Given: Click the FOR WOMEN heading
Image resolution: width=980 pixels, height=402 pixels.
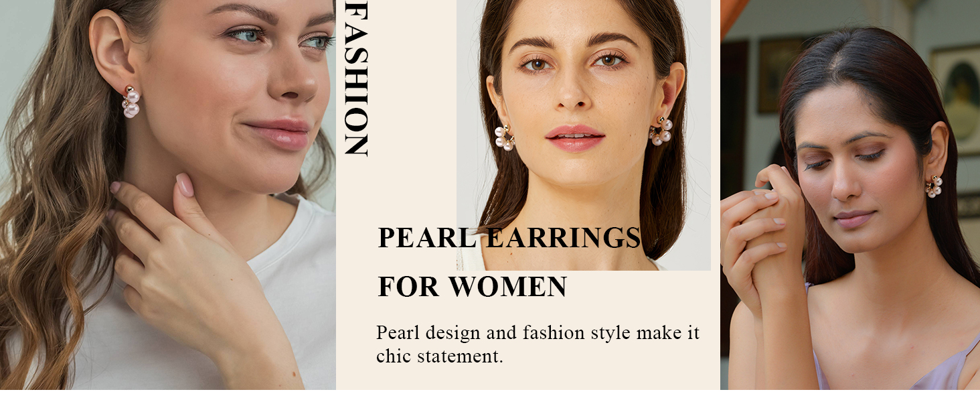Looking at the screenshot, I should pyautogui.click(x=473, y=287).
